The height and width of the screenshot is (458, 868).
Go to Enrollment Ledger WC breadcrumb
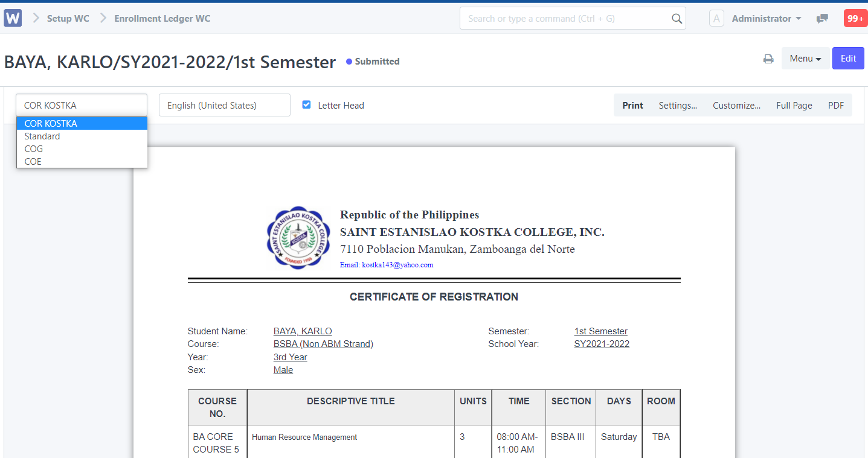(x=162, y=19)
